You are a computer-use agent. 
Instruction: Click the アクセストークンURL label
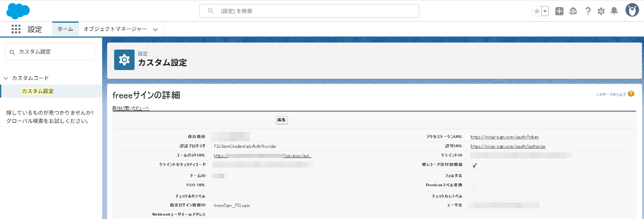point(444,137)
